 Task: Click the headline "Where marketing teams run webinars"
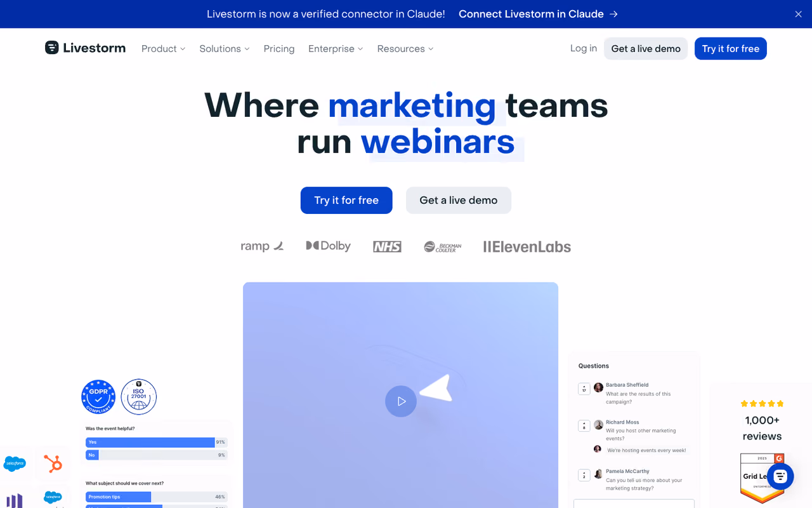tap(406, 123)
